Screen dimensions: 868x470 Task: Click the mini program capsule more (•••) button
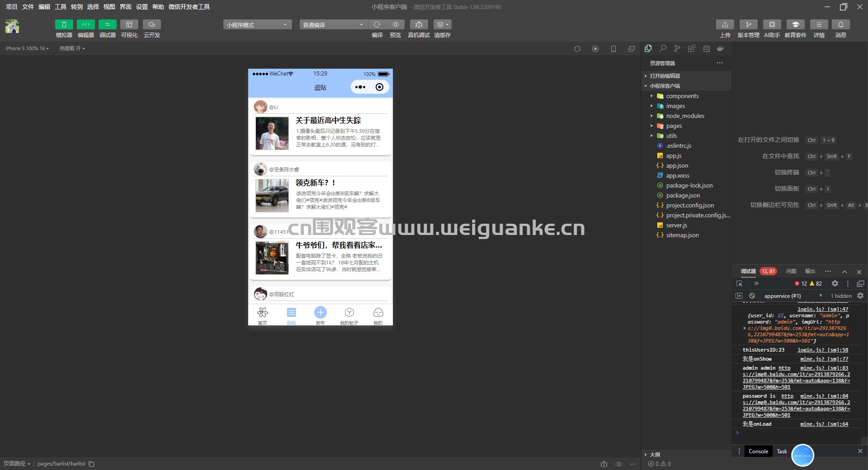point(360,87)
